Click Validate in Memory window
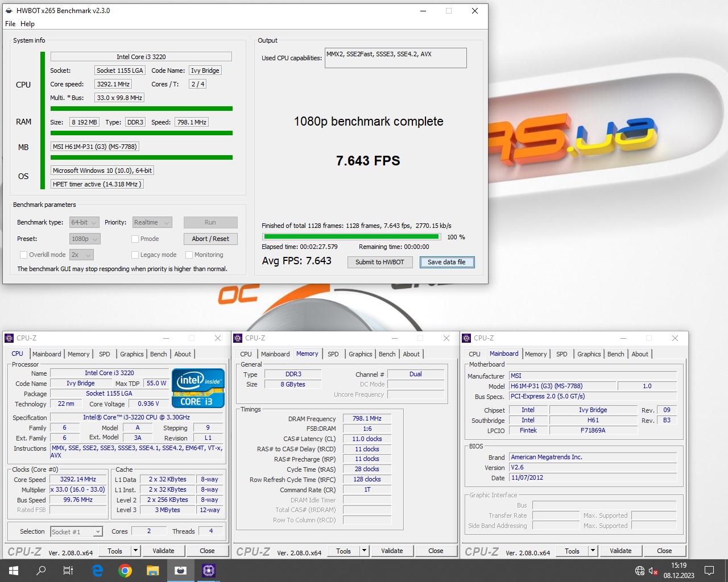 392,551
